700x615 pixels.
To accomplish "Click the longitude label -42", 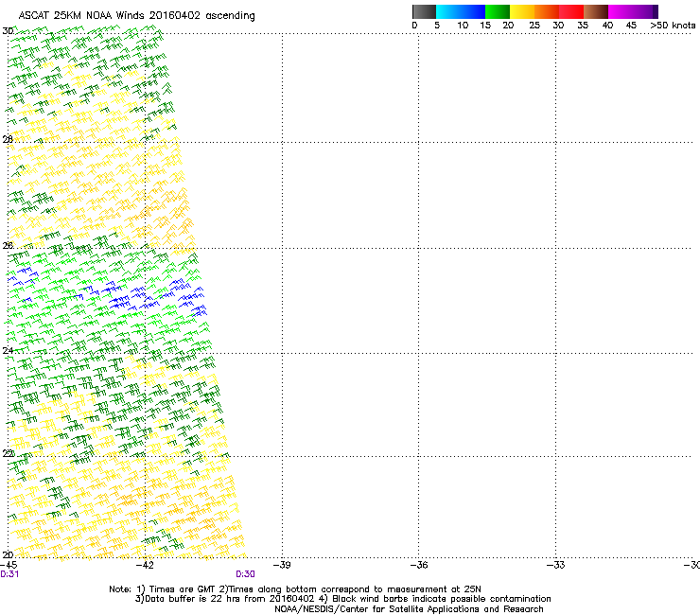I will pos(145,565).
